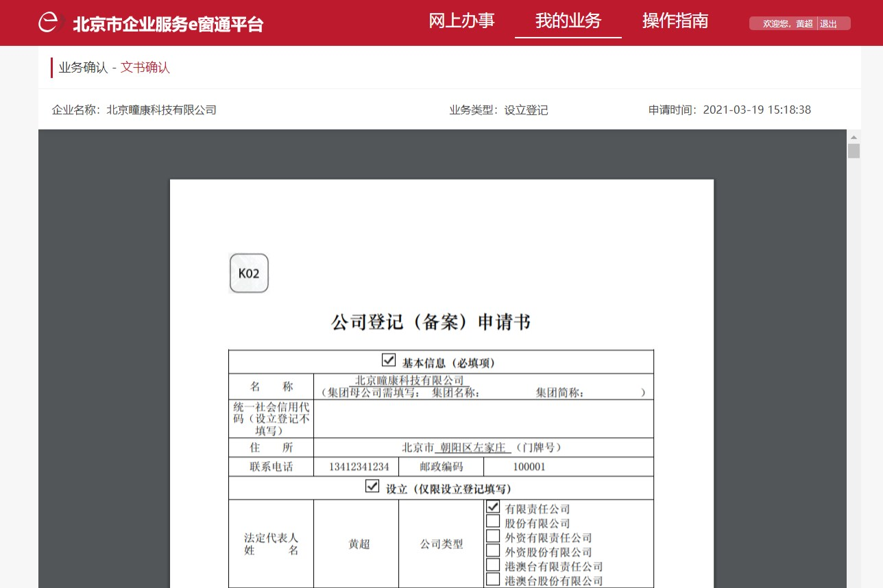The width and height of the screenshot is (883, 588).
Task: Check the 股份有限公司 checkbox
Action: point(492,522)
